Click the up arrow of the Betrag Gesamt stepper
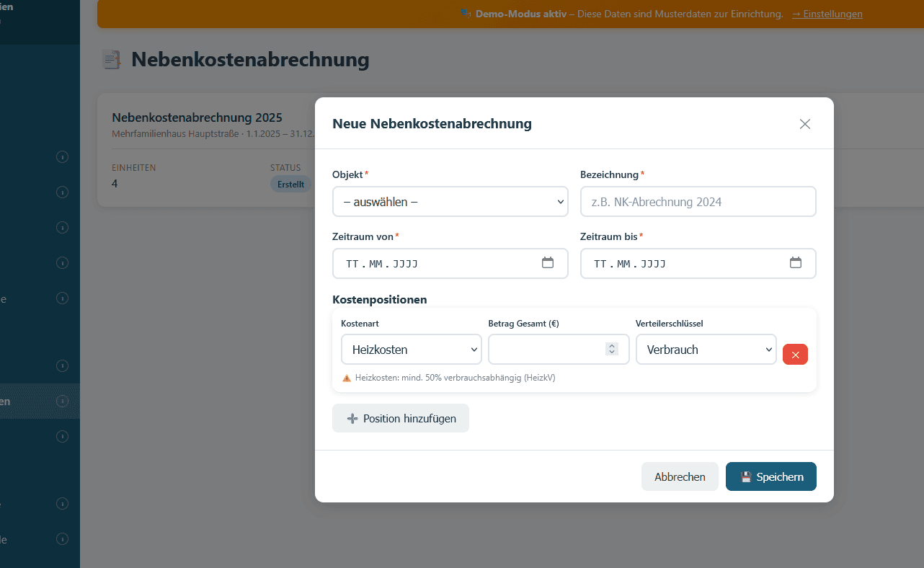The height and width of the screenshot is (568, 924). click(611, 345)
